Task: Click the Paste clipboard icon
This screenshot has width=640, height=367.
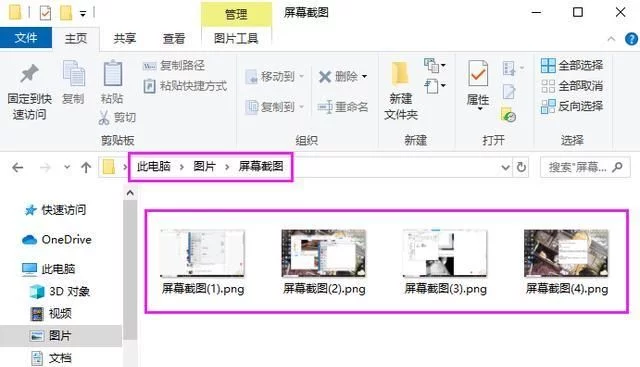Action: [x=112, y=73]
